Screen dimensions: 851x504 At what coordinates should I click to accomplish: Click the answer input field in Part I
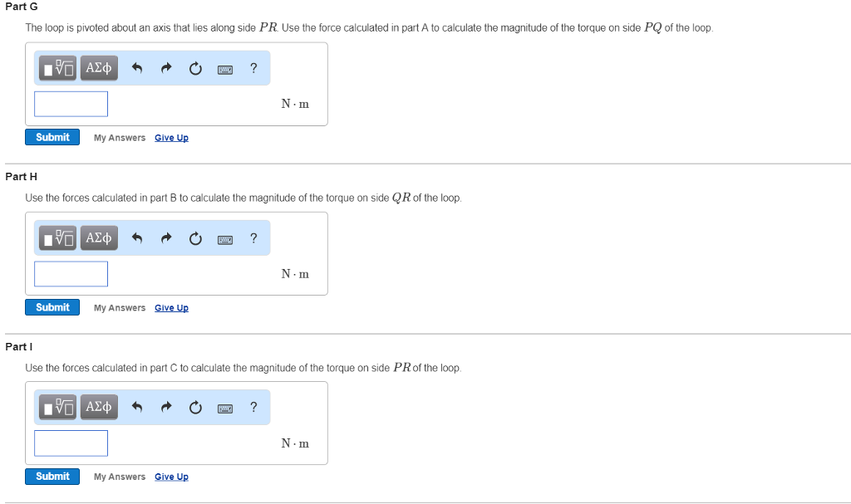(71, 443)
